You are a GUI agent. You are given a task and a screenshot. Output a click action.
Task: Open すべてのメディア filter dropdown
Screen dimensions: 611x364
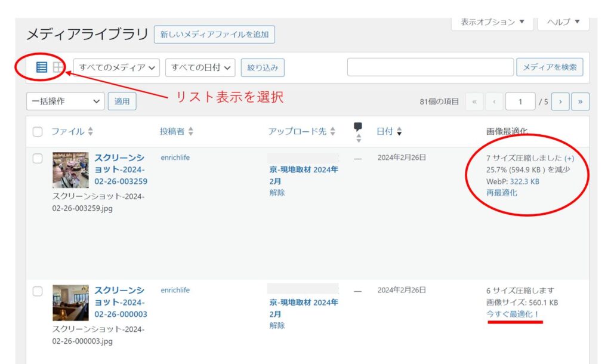pos(116,68)
